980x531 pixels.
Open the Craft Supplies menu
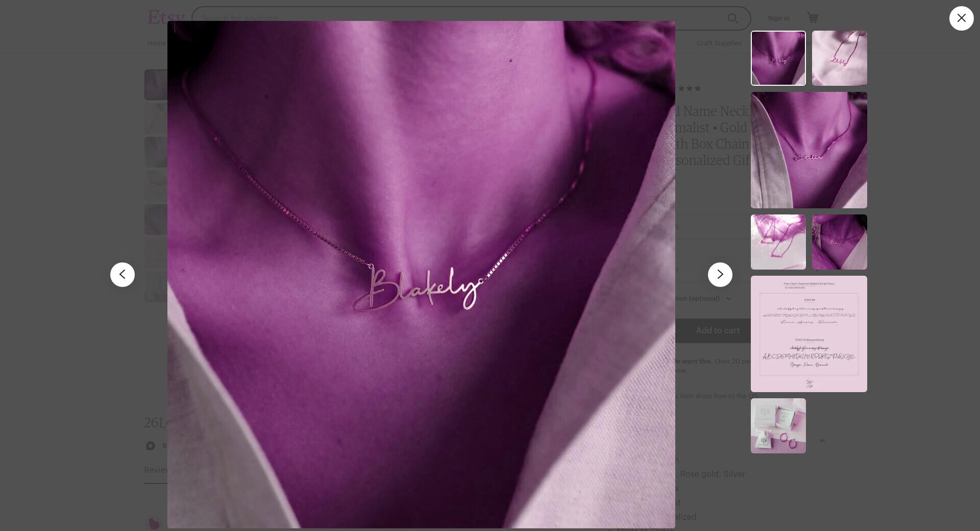tap(719, 43)
